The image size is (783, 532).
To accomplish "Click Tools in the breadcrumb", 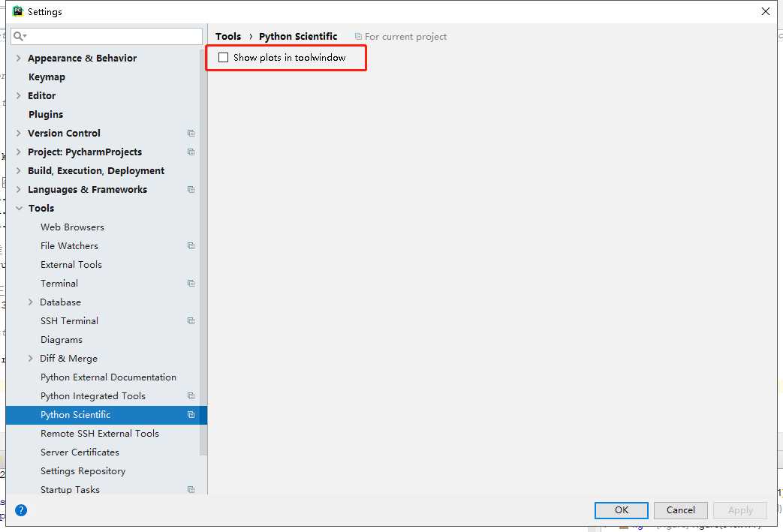I will tap(228, 37).
